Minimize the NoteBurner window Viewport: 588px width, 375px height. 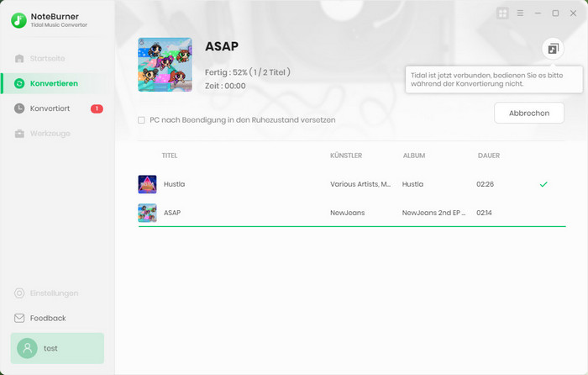pyautogui.click(x=538, y=13)
